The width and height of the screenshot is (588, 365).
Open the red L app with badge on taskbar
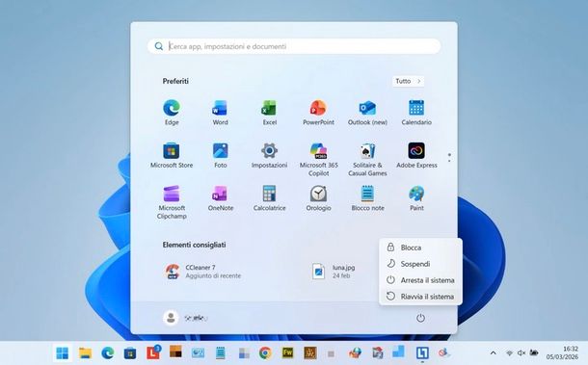point(153,352)
